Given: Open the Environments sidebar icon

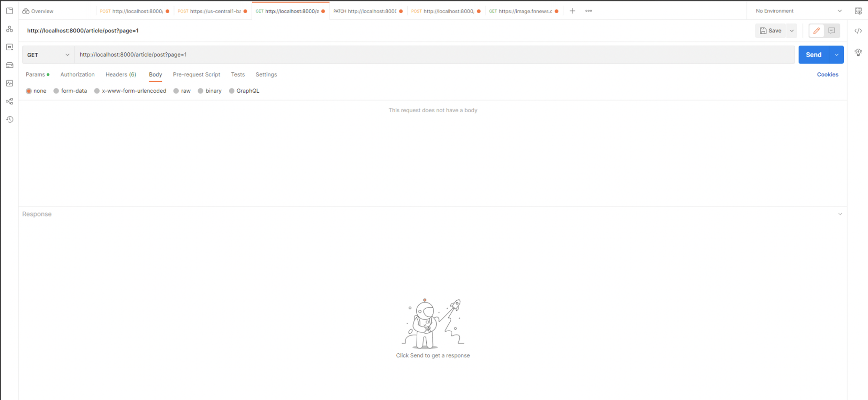Looking at the screenshot, I should pyautogui.click(x=9, y=47).
